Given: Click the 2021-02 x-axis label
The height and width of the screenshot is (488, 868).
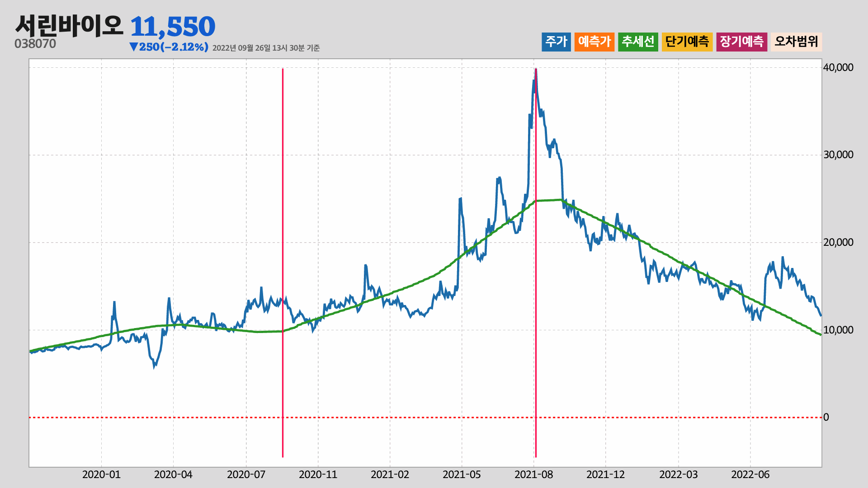Looking at the screenshot, I should [390, 474].
